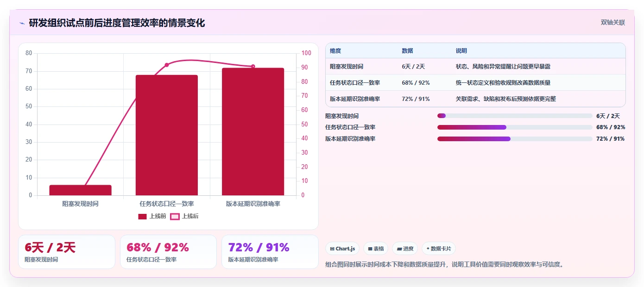Screen dimensions: 644x287
Task: Click description 状态、风险和异常提醒让问题更早暴露
Action: tap(503, 67)
